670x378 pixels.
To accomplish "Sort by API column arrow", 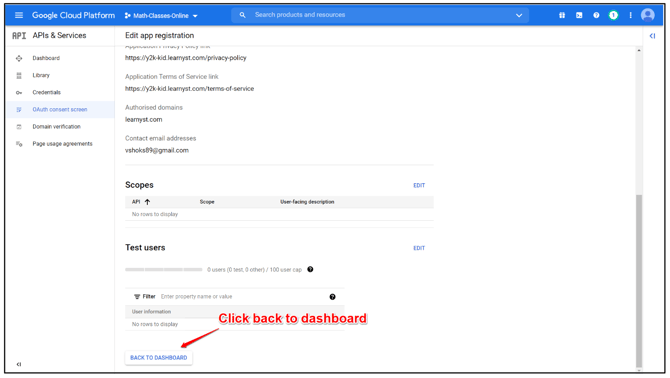I will (x=147, y=202).
